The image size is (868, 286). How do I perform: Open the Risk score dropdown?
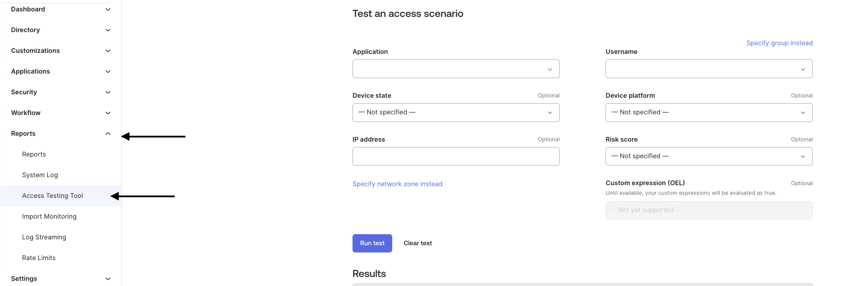(709, 156)
